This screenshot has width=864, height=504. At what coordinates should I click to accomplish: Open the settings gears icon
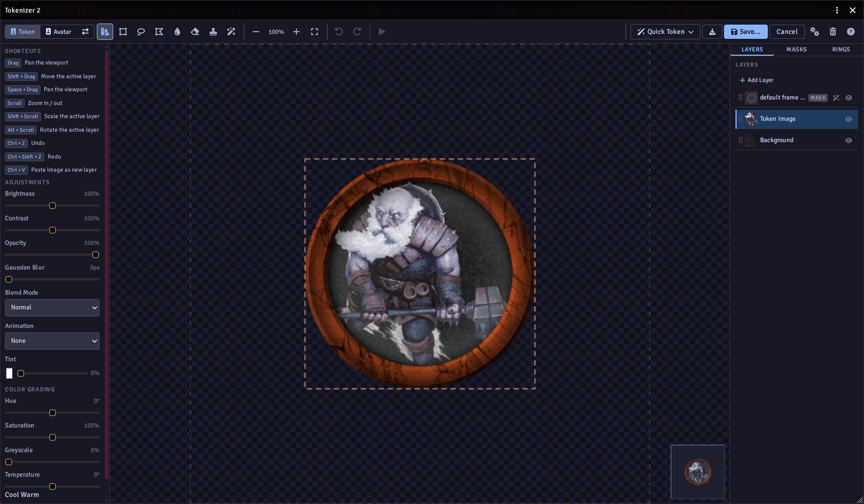pos(815,32)
